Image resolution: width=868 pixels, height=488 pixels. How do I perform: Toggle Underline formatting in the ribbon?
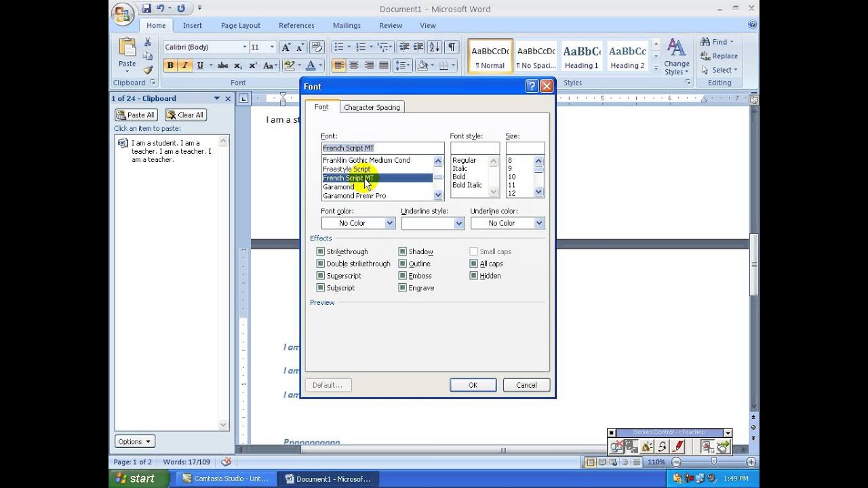(x=199, y=66)
